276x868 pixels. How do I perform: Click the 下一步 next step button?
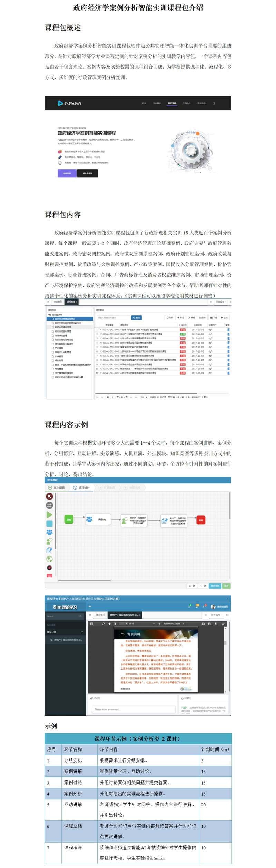pos(203,586)
